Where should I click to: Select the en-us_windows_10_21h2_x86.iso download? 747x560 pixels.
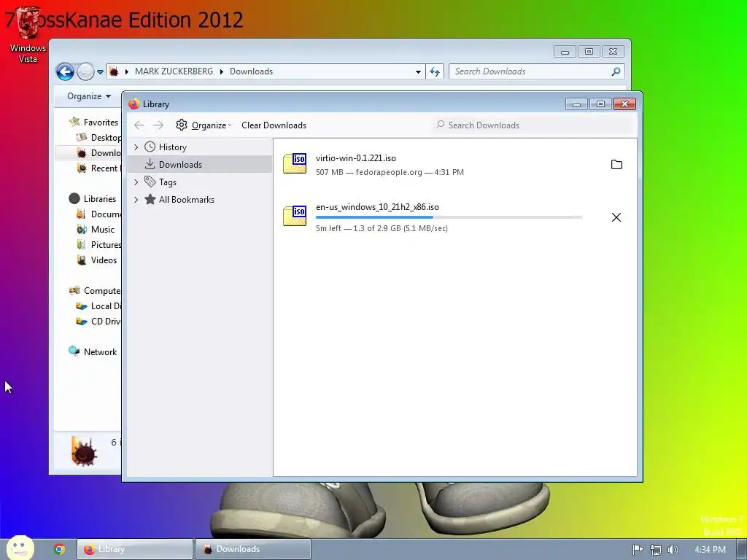(455, 217)
